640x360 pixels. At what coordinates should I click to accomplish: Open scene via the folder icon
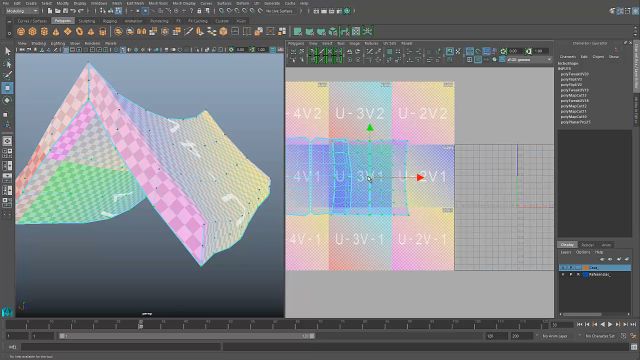coord(58,11)
